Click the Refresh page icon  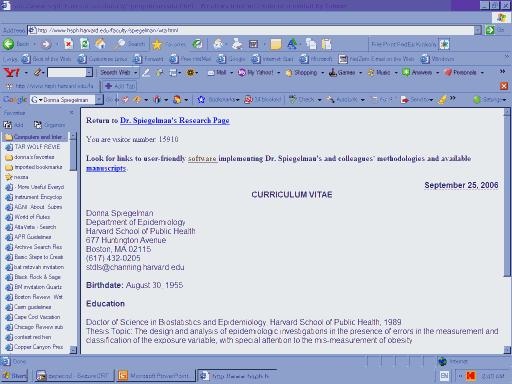85,44
